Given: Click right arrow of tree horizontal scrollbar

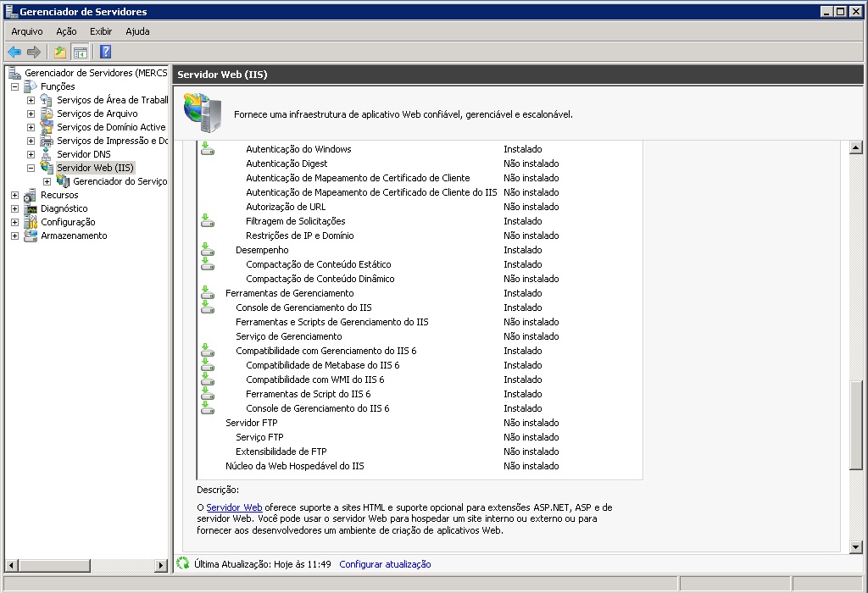Looking at the screenshot, I should click(162, 565).
